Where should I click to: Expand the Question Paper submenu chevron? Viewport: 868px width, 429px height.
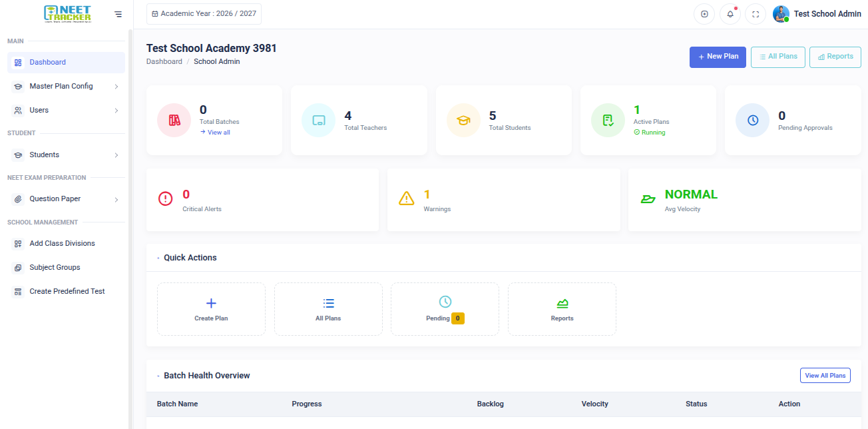116,199
